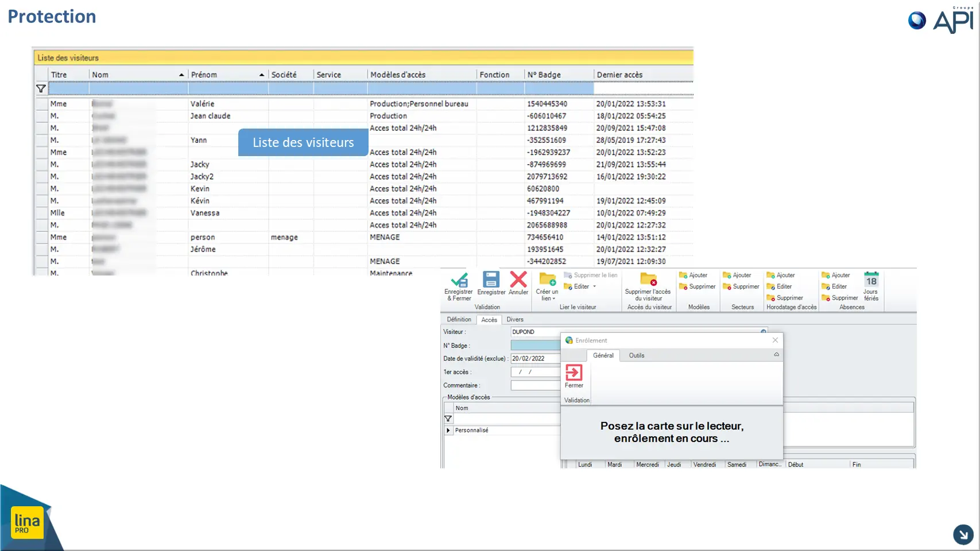Toggle the sort arrow on the Prénom column

point(262,75)
